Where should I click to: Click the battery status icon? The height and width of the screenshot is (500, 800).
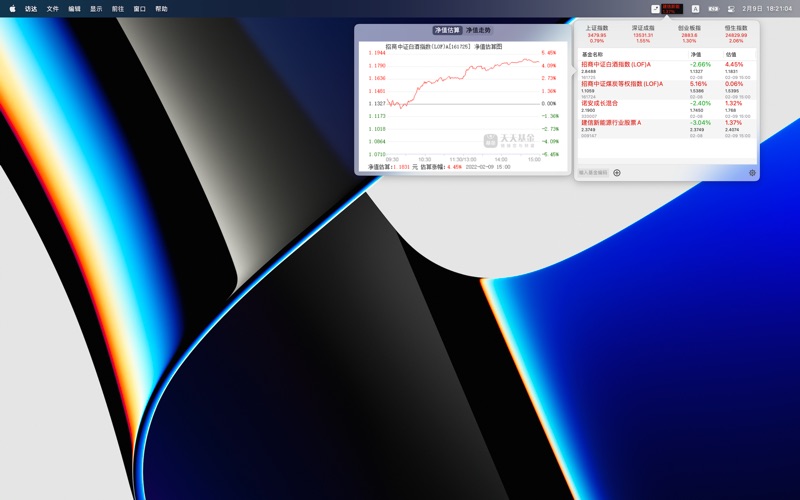713,9
